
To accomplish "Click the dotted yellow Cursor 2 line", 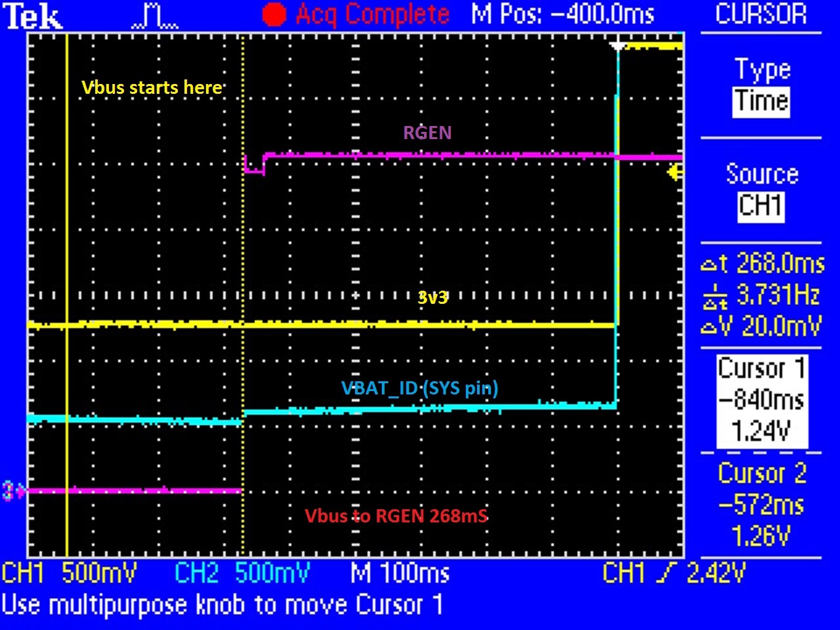I will tap(243, 295).
